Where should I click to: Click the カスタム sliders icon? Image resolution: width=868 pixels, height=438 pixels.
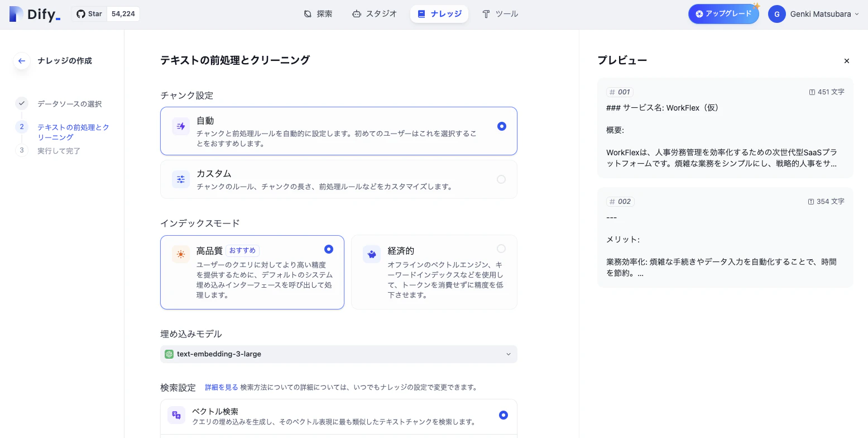pyautogui.click(x=181, y=179)
